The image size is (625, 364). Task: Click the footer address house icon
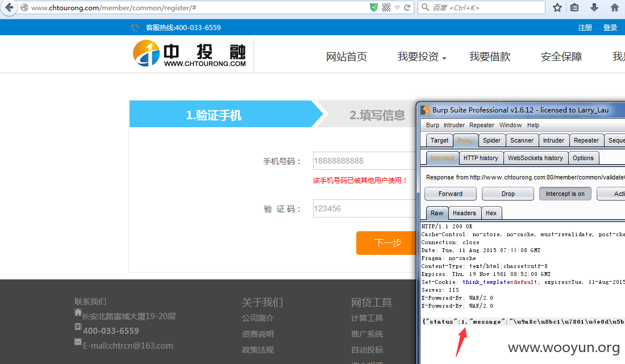click(x=78, y=312)
